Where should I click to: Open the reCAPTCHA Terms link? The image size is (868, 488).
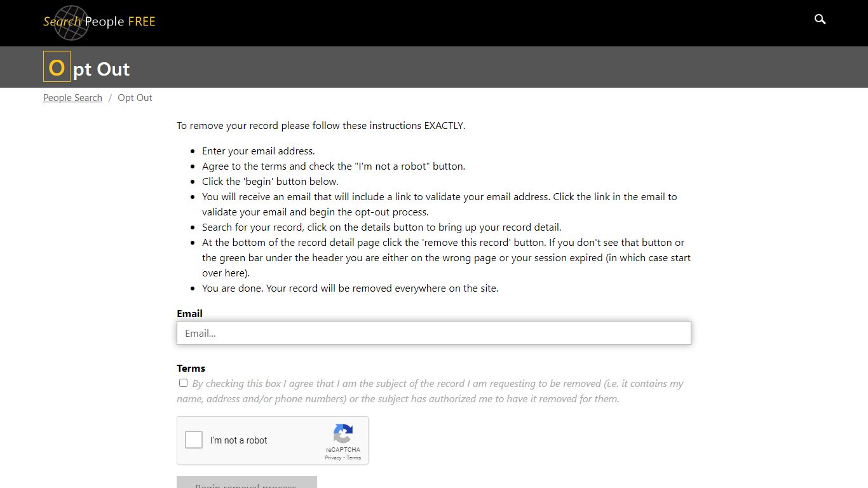point(354,457)
